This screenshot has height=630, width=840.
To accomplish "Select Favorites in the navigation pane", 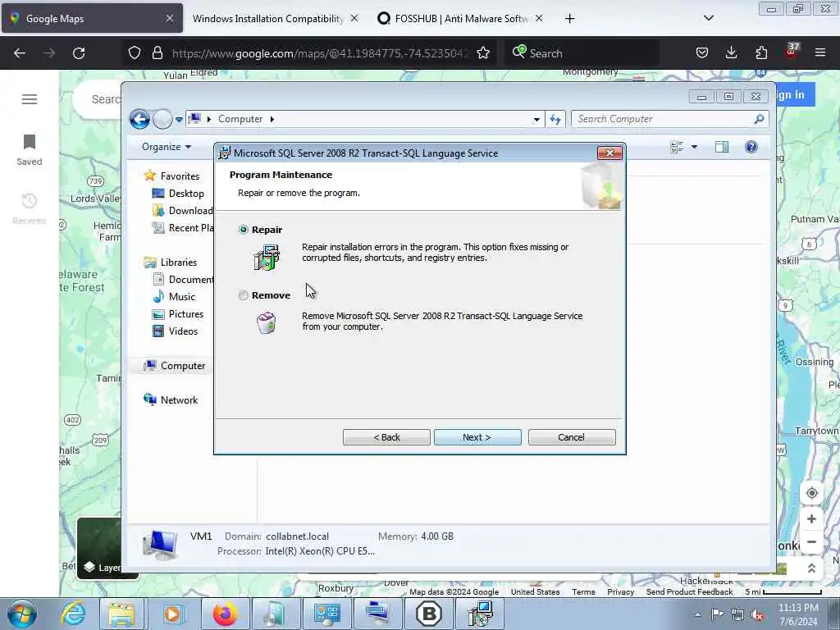I will click(180, 176).
